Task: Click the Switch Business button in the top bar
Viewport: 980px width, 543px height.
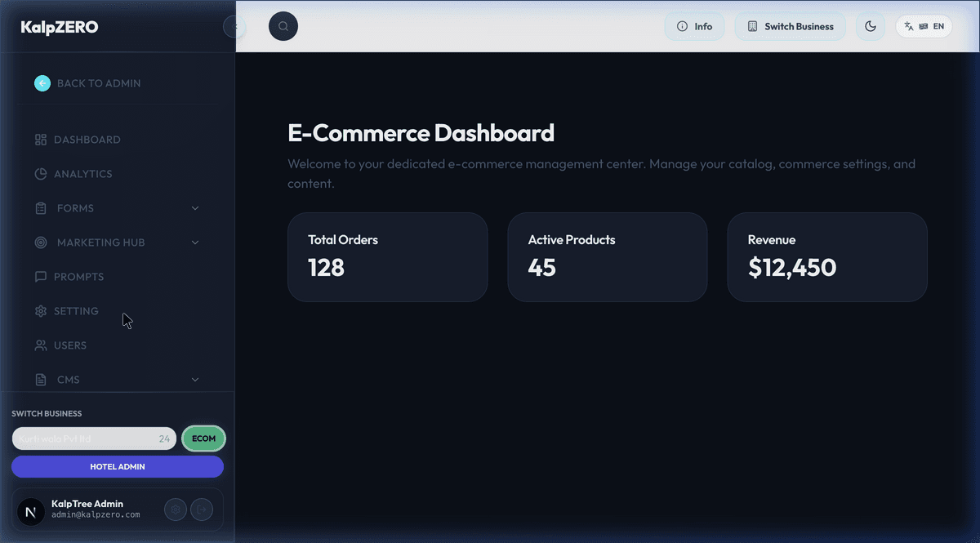Action: click(x=790, y=26)
